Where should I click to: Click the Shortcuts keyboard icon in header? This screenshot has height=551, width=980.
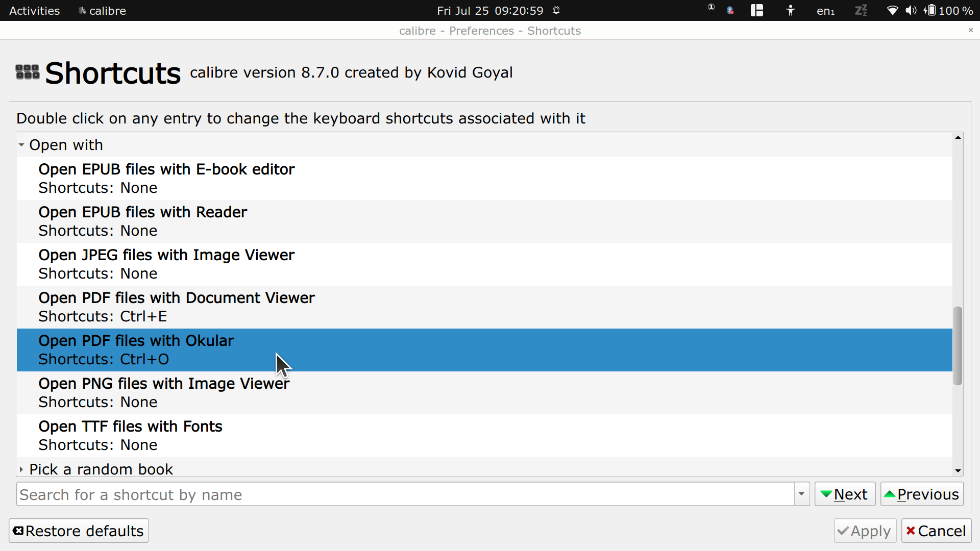(28, 72)
